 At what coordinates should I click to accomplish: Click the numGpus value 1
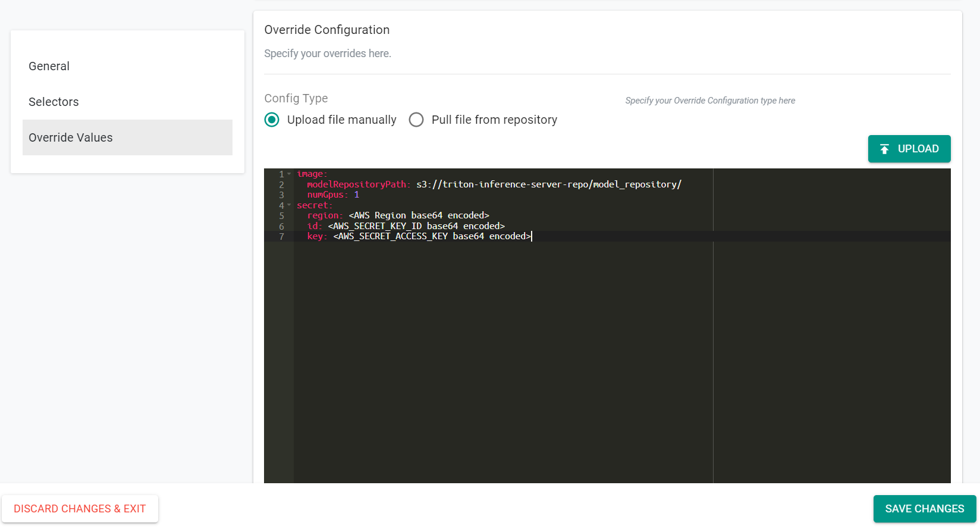pyautogui.click(x=357, y=195)
